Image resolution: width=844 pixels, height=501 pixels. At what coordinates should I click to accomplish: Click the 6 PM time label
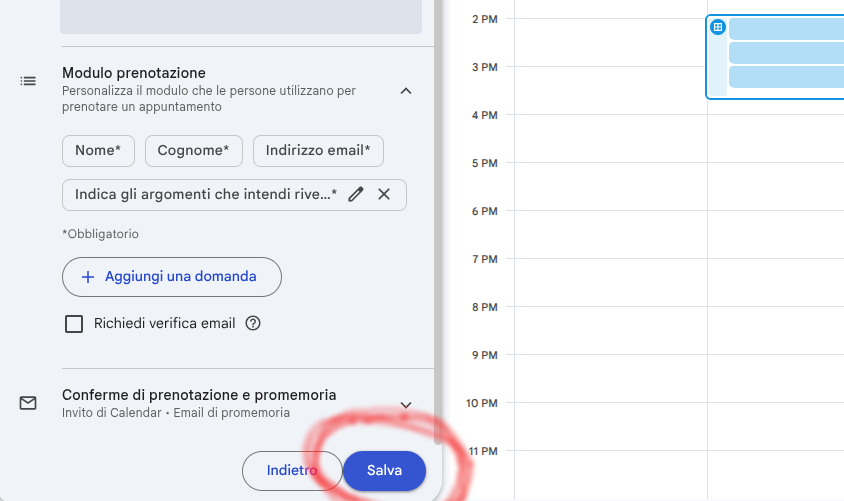click(x=484, y=211)
